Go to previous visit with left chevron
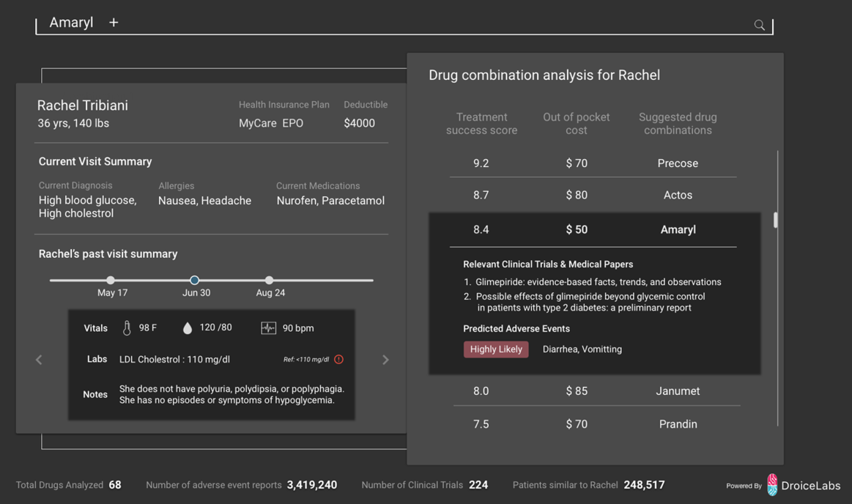 click(x=39, y=360)
